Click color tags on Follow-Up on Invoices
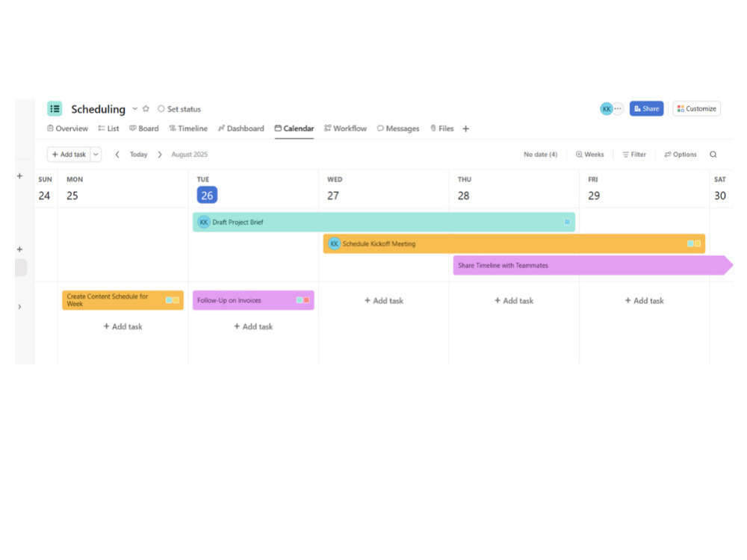 (303, 300)
